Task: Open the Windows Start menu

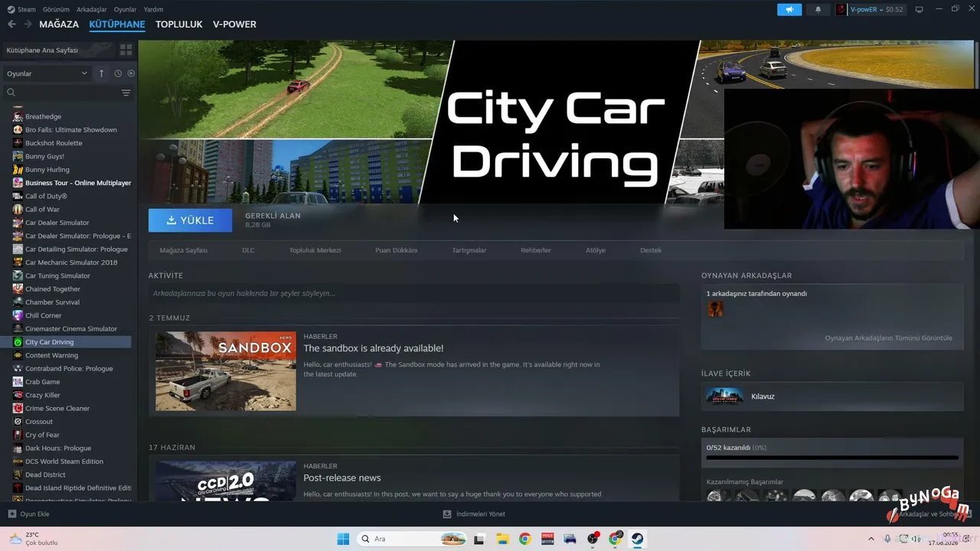Action: [343, 539]
